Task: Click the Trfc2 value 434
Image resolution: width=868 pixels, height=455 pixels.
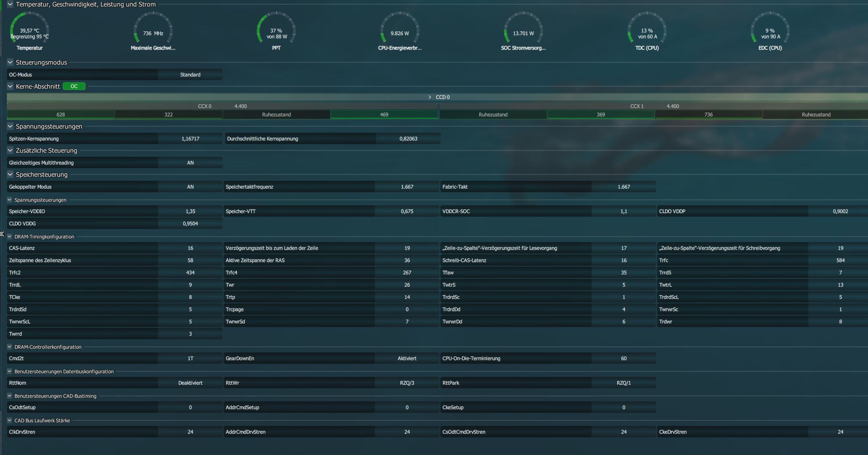Action: coord(190,273)
